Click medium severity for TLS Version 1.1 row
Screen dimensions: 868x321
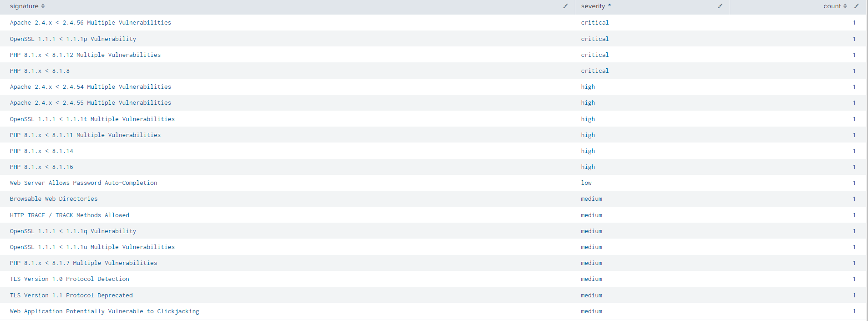pos(592,295)
